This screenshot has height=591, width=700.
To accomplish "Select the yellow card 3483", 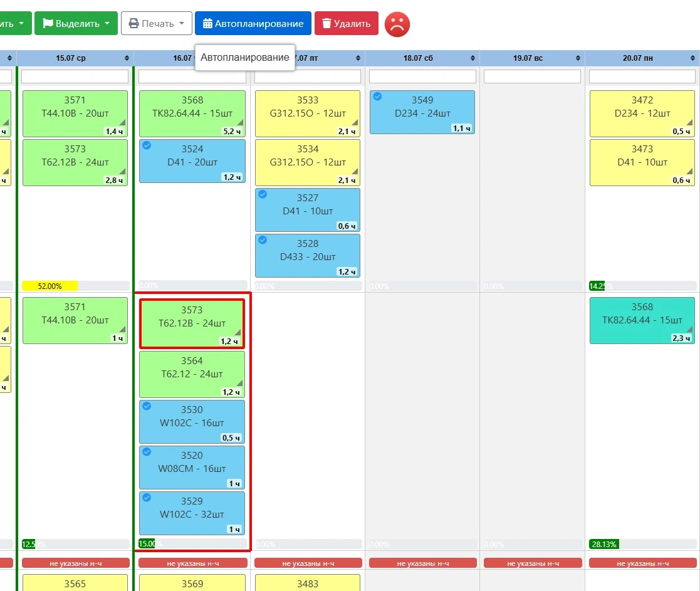I will tap(308, 582).
